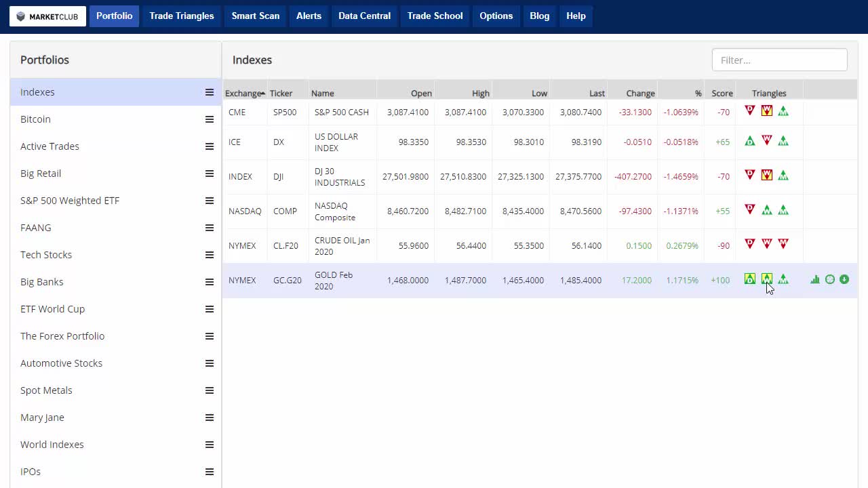The height and width of the screenshot is (488, 868).
Task: Click the weekly triangle for GOLD Feb 2020
Action: [x=766, y=279]
